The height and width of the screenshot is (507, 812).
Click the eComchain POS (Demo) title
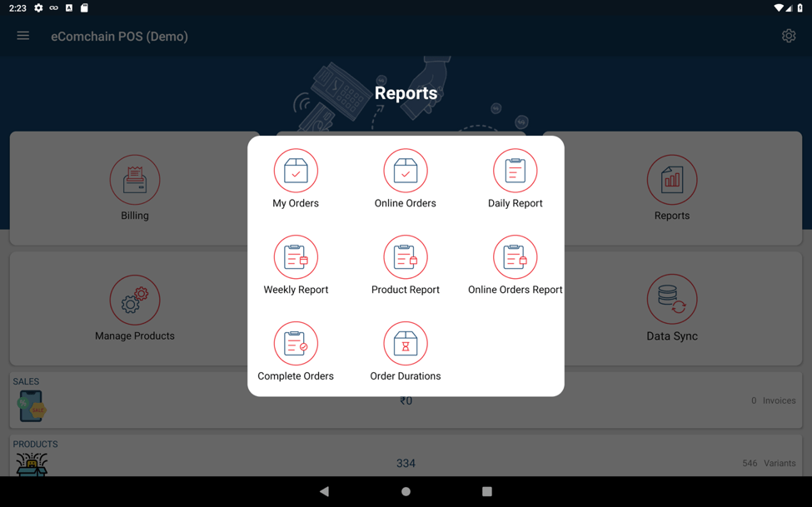(x=119, y=37)
